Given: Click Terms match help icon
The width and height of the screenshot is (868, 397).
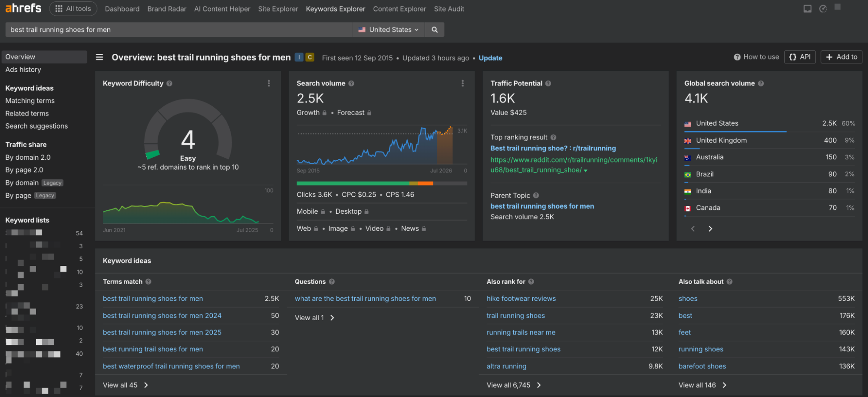Looking at the screenshot, I should (149, 281).
